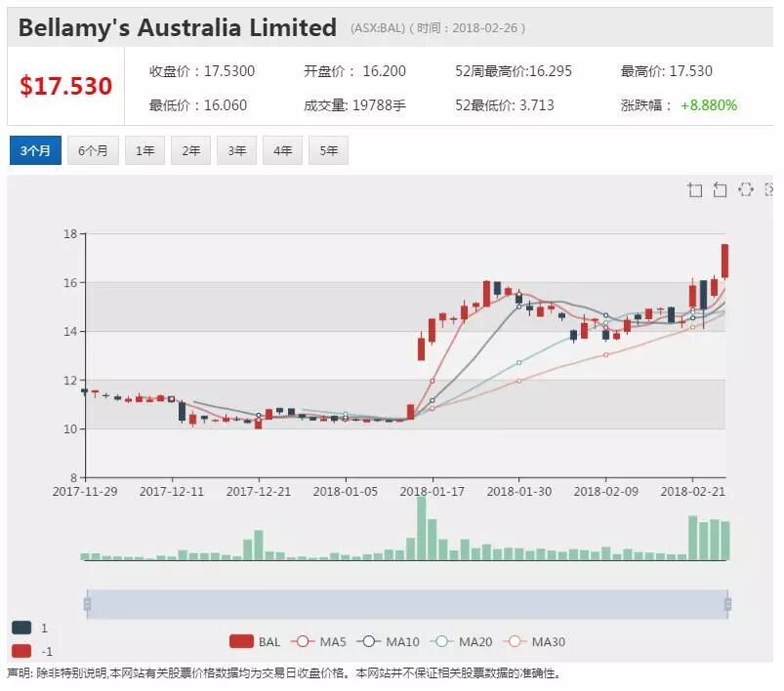Select the 3年 range button

236,150
